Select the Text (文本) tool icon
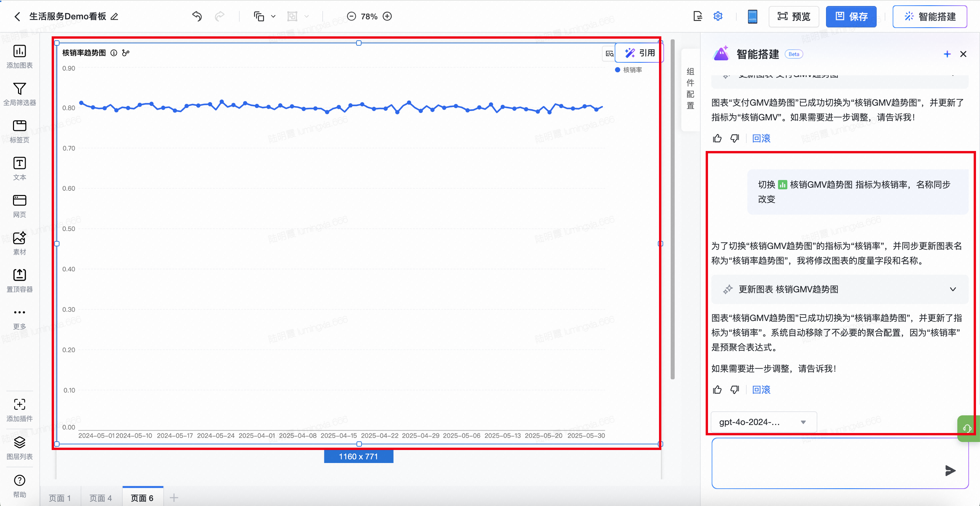The height and width of the screenshot is (506, 980). [19, 163]
